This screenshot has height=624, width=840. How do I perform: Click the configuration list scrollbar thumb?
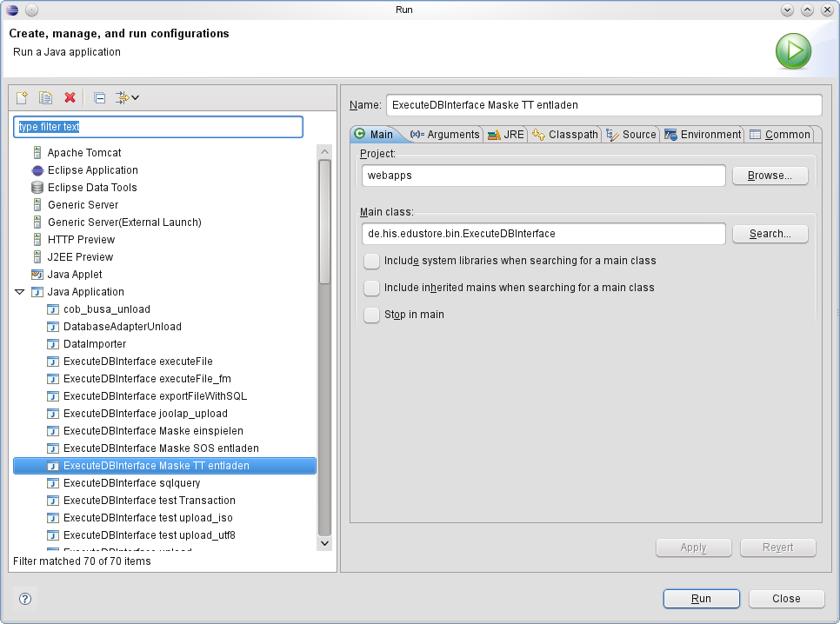click(x=324, y=222)
